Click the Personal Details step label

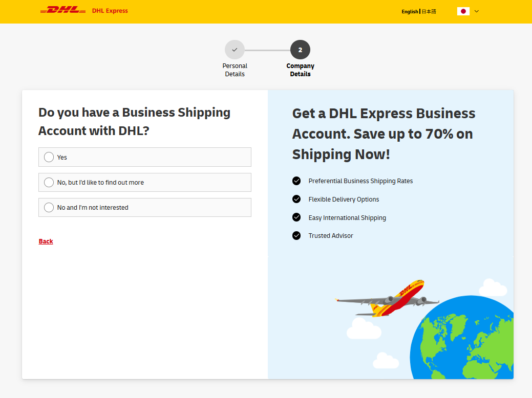click(x=235, y=70)
